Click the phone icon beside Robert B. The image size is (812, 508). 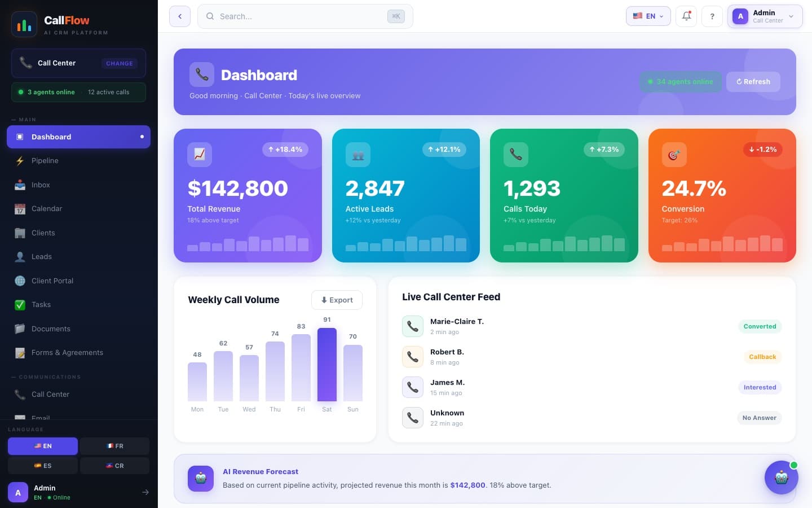pos(413,357)
